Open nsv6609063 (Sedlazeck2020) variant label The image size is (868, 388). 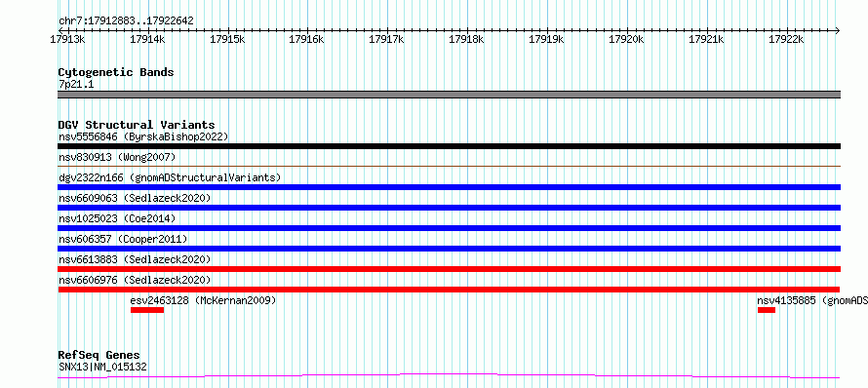click(135, 198)
